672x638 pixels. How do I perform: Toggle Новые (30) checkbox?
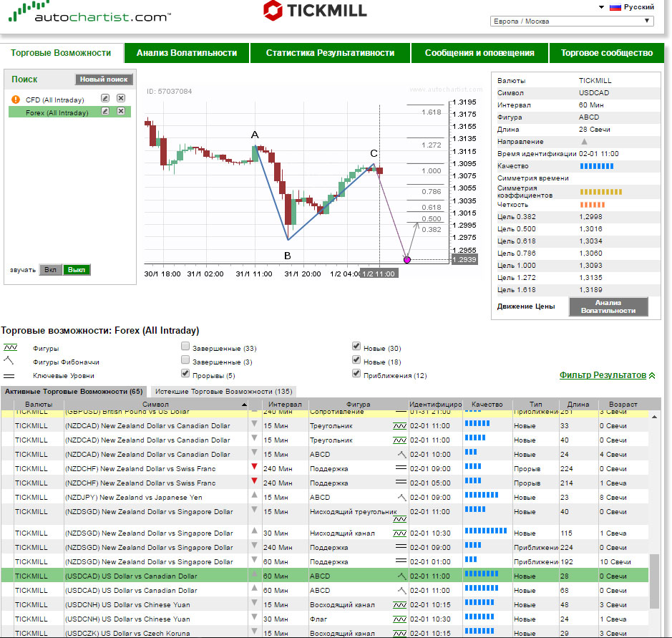pyautogui.click(x=356, y=346)
